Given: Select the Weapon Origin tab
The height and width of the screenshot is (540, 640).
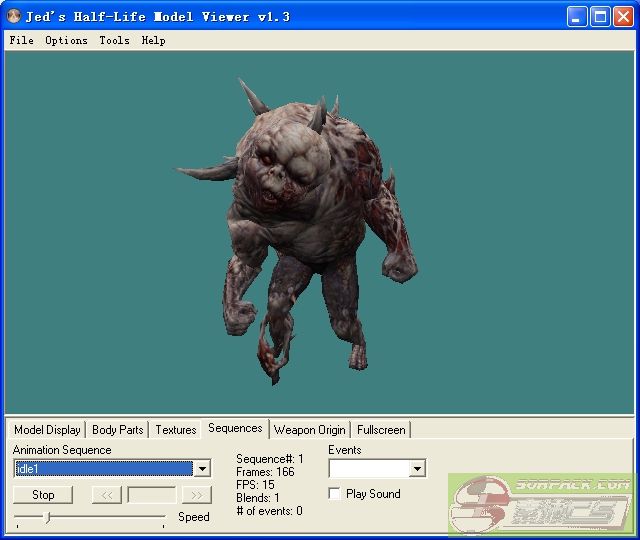Looking at the screenshot, I should point(309,430).
